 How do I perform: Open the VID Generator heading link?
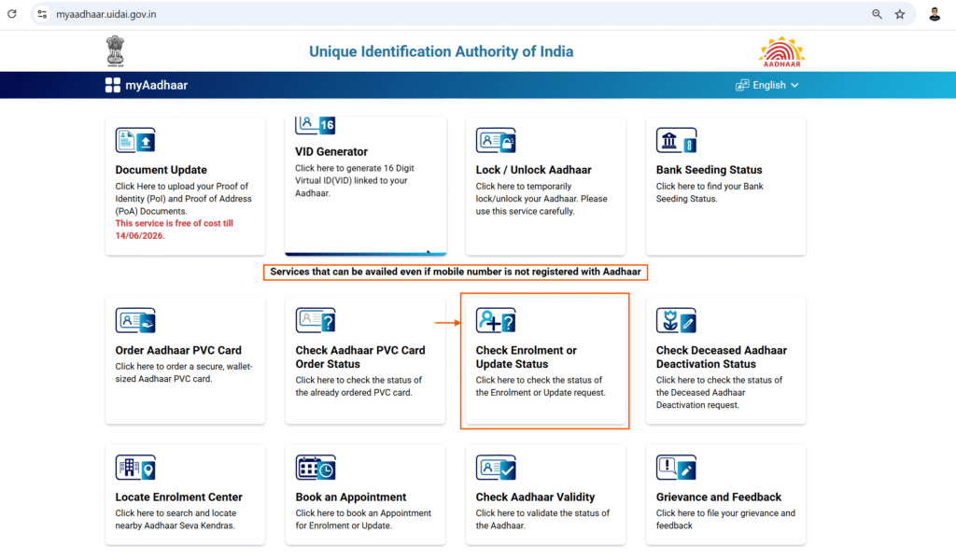331,151
